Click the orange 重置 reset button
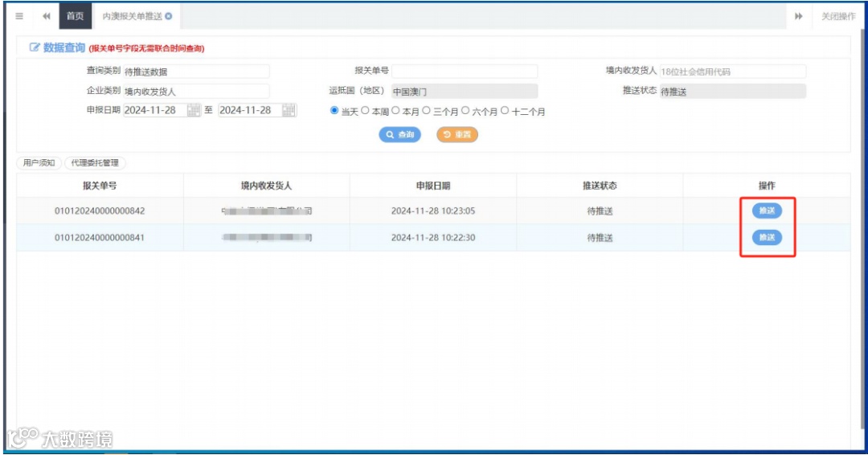 [457, 134]
